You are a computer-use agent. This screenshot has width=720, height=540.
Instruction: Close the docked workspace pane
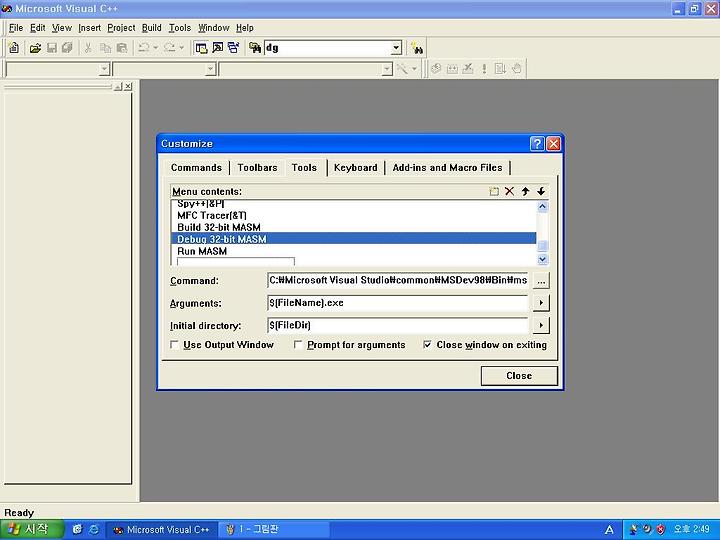pyautogui.click(x=128, y=86)
